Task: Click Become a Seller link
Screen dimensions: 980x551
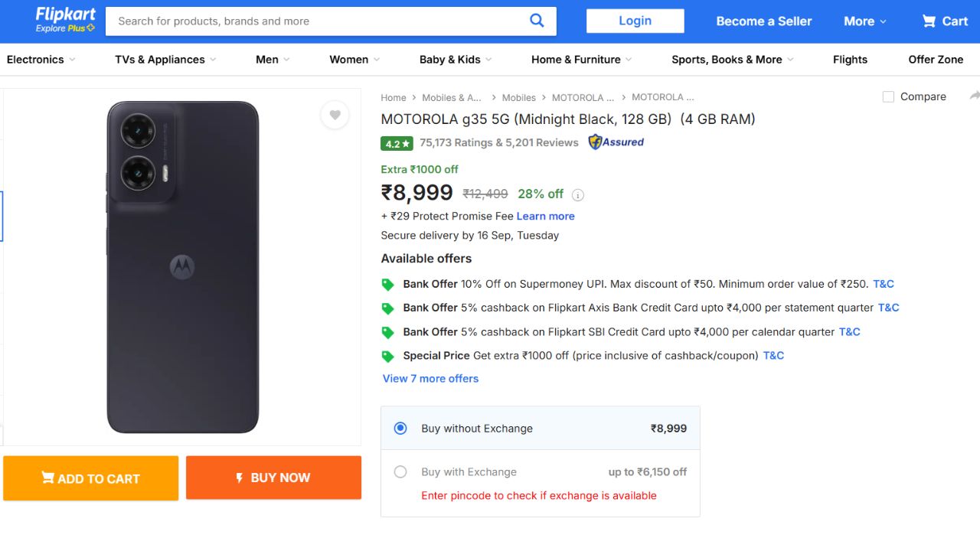Action: [763, 21]
